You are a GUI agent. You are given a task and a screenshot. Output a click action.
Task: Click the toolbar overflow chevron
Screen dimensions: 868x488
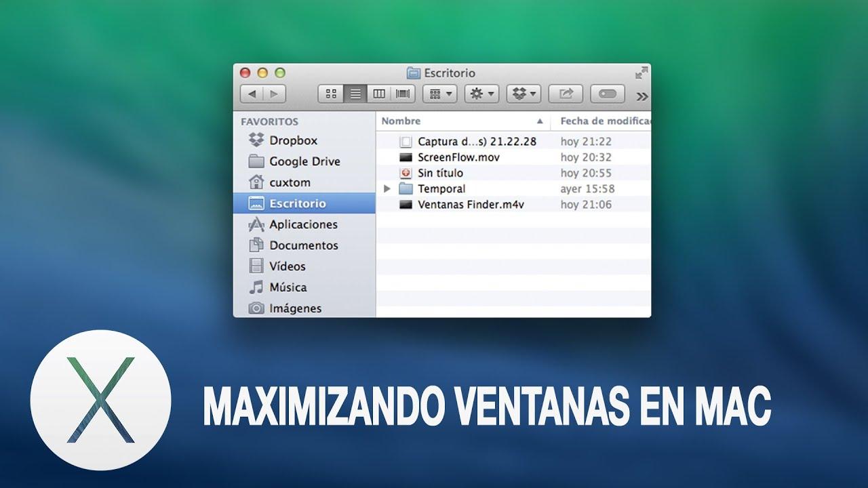pos(640,94)
